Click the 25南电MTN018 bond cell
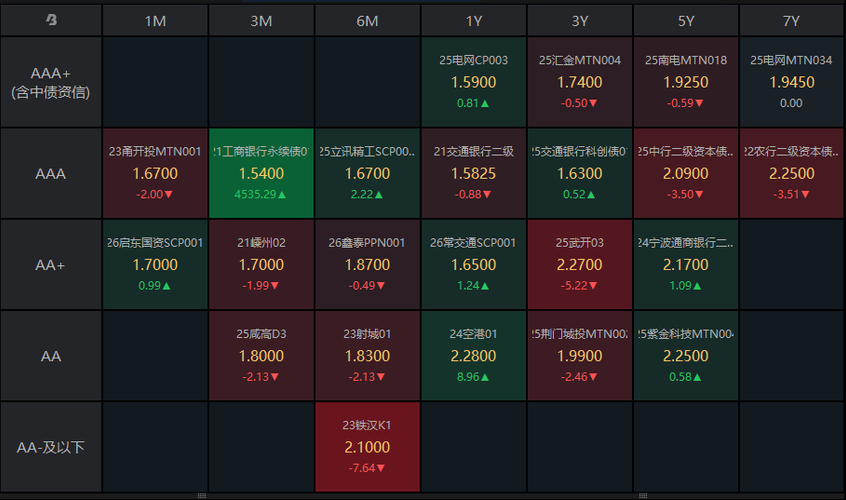 pos(685,82)
